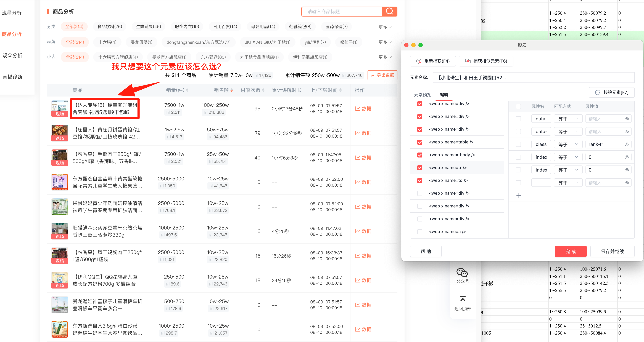The image size is (644, 342).
Task: Expand 更多 in the 分类 filter row
Action: pos(385,27)
